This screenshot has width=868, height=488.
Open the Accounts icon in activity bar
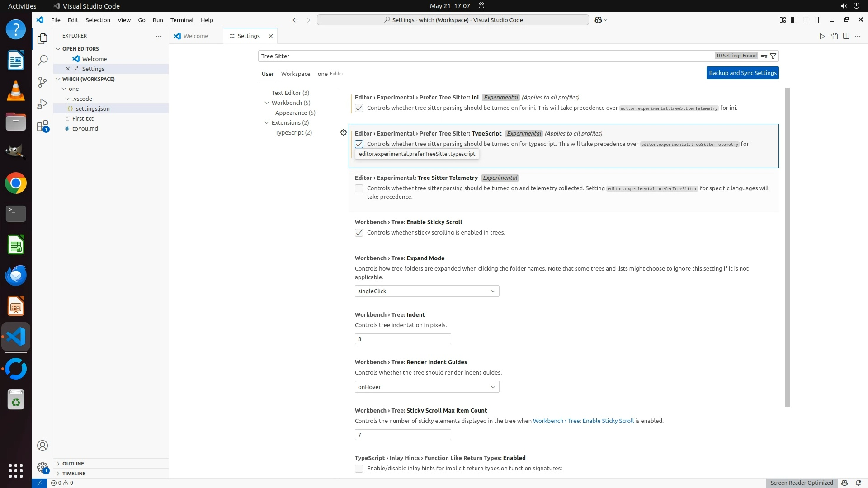(42, 446)
